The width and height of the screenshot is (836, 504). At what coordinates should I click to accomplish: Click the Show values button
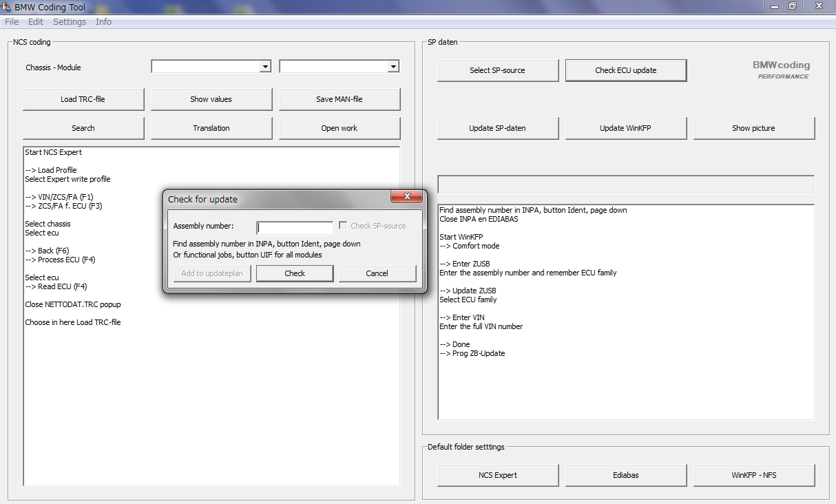211,99
